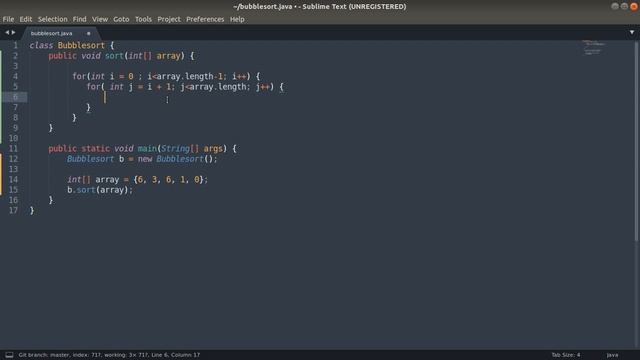
Task: Click line number 6 in gutter
Action: (x=16, y=97)
